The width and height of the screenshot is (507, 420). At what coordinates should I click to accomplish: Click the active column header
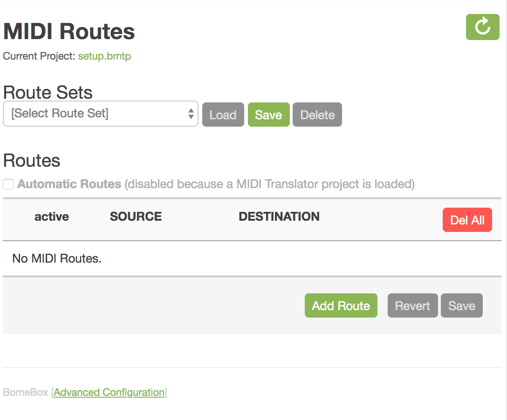click(52, 217)
